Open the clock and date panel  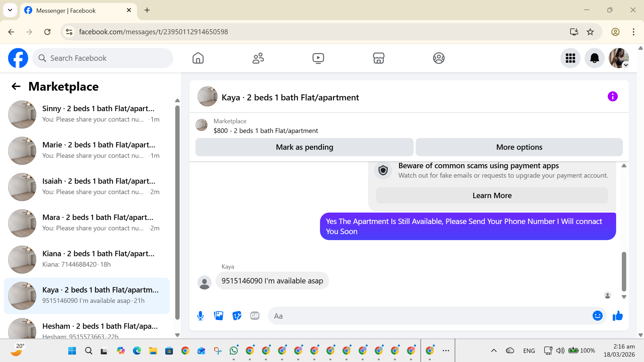619,351
